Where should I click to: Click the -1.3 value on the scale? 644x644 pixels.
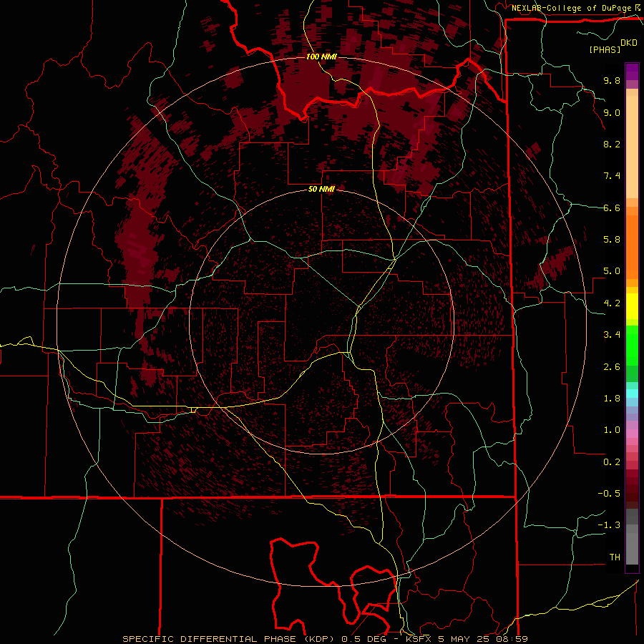[609, 525]
